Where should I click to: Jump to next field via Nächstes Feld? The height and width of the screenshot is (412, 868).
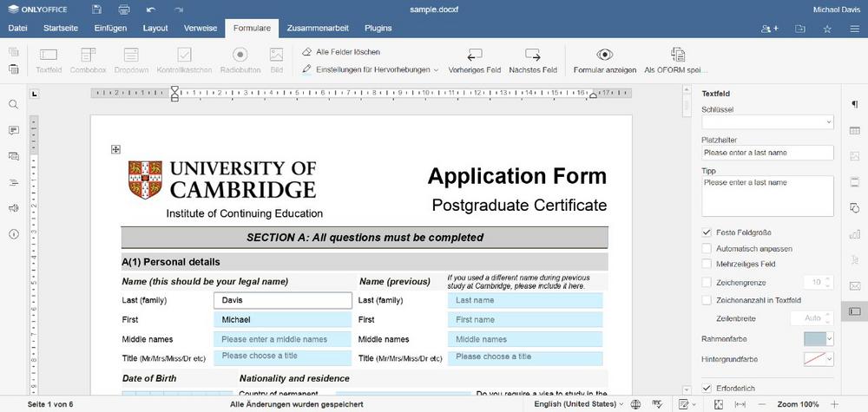(x=532, y=60)
